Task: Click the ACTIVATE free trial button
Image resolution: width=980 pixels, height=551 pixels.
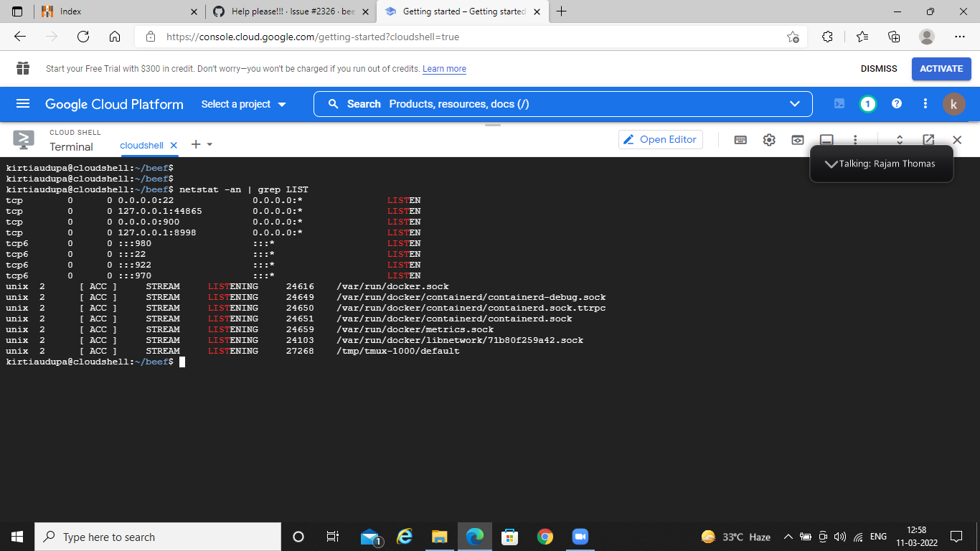Action: pos(941,68)
